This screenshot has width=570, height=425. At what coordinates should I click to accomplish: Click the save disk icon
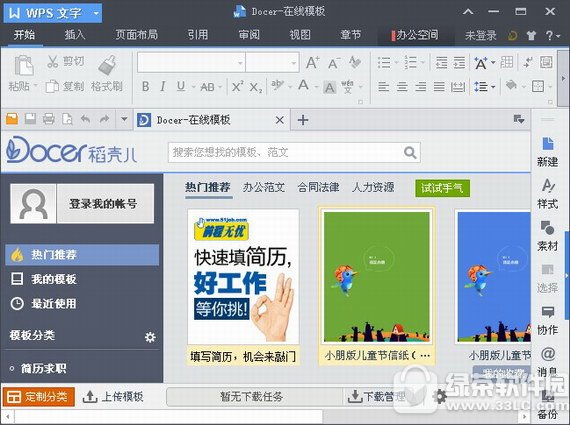pos(31,119)
